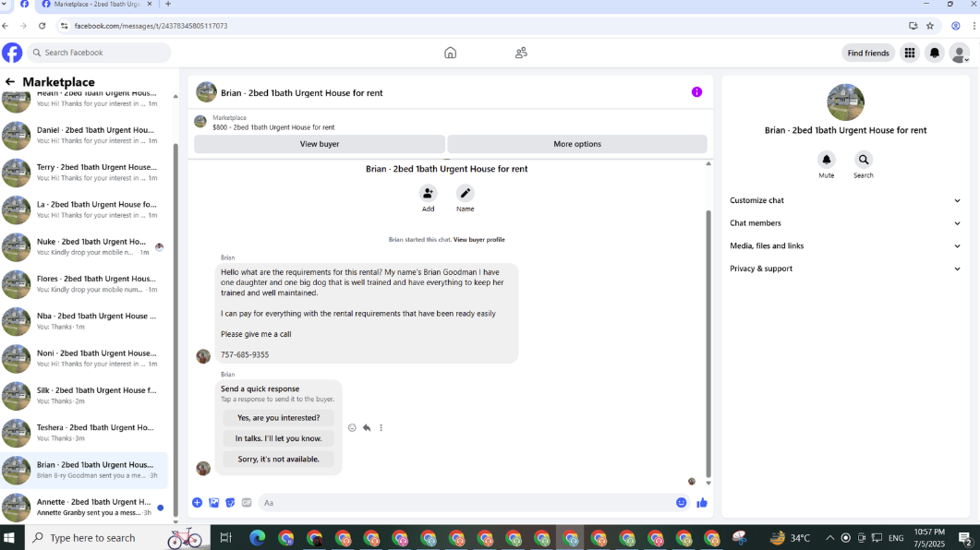Click the conversation list scrollbar
Viewport: 980px width, 550px height.
pos(175,331)
